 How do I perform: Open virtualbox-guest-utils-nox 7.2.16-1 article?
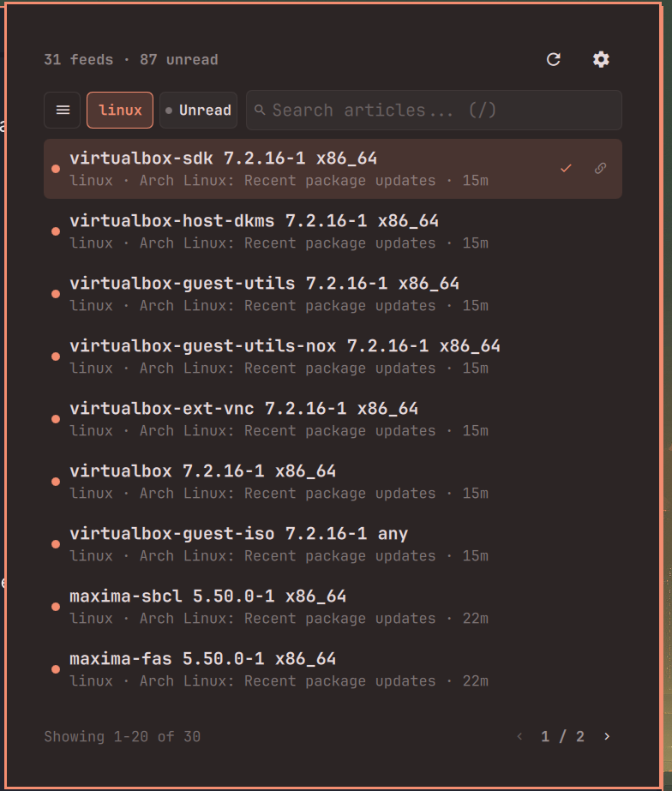click(333, 357)
